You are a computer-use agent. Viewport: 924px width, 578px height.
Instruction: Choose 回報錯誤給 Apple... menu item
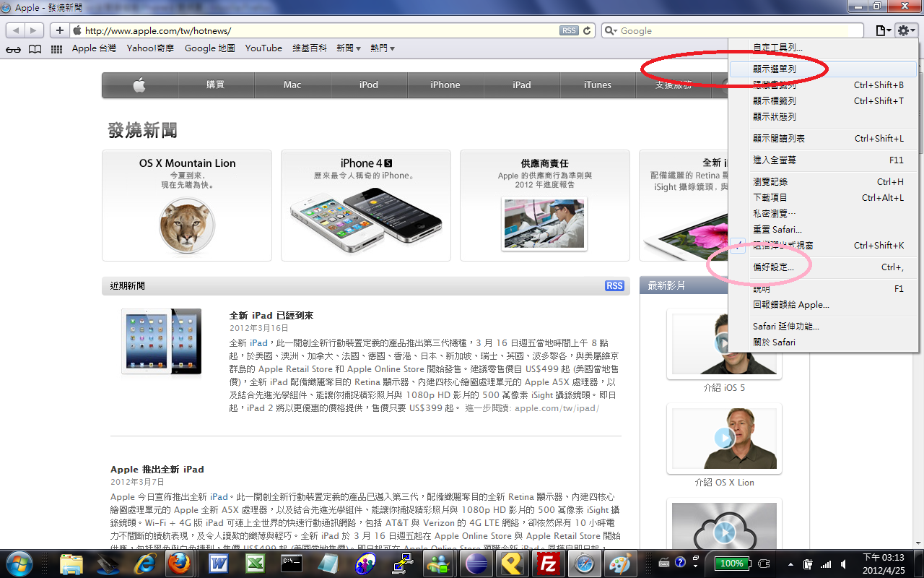pos(823,305)
